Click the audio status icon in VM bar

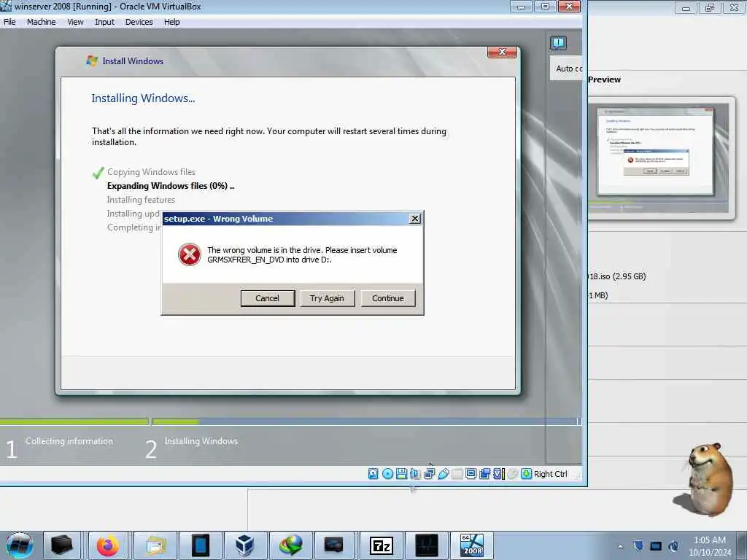(415, 474)
